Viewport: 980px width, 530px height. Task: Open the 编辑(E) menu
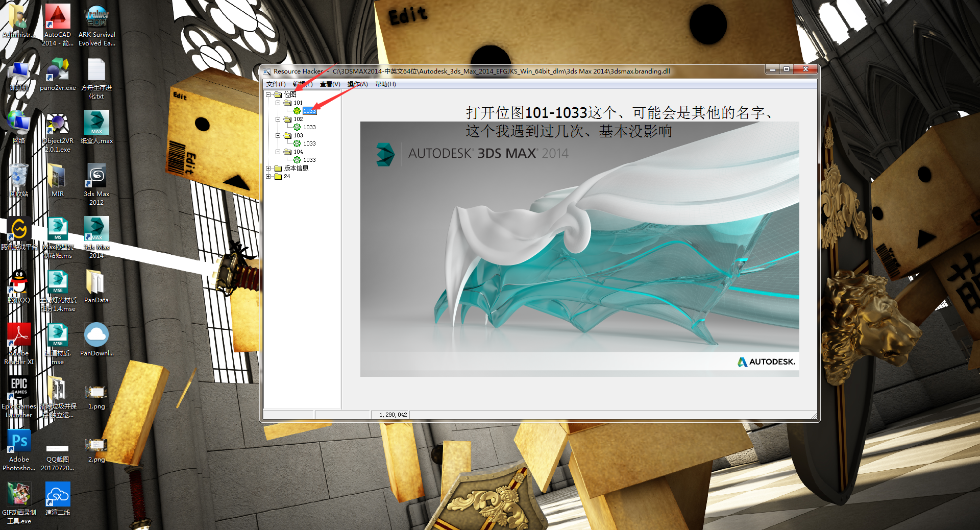click(303, 84)
